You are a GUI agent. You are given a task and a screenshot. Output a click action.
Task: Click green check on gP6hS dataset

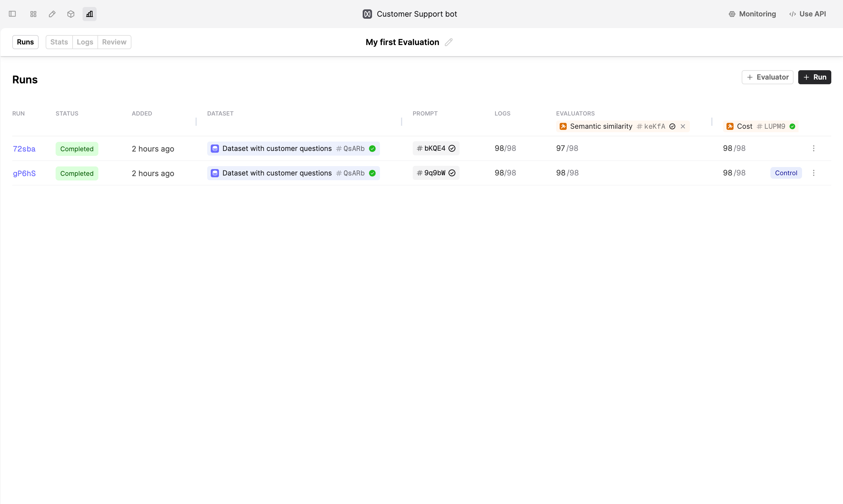372,173
